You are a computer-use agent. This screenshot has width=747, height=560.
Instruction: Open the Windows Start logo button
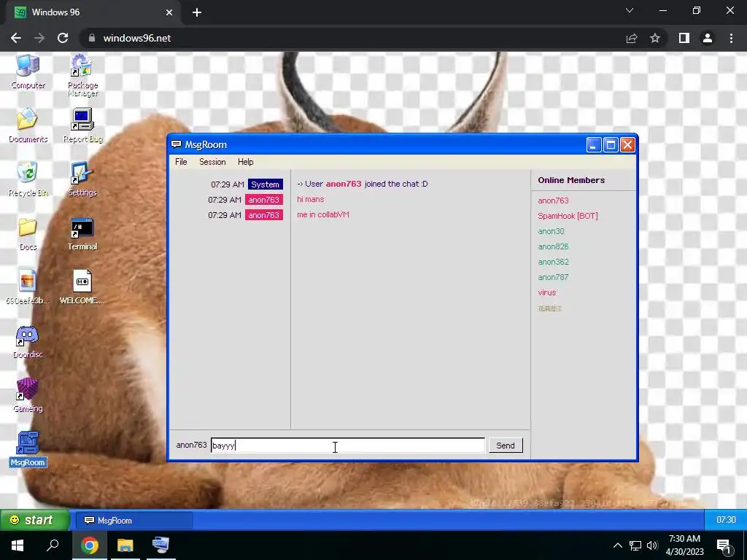coord(18,545)
